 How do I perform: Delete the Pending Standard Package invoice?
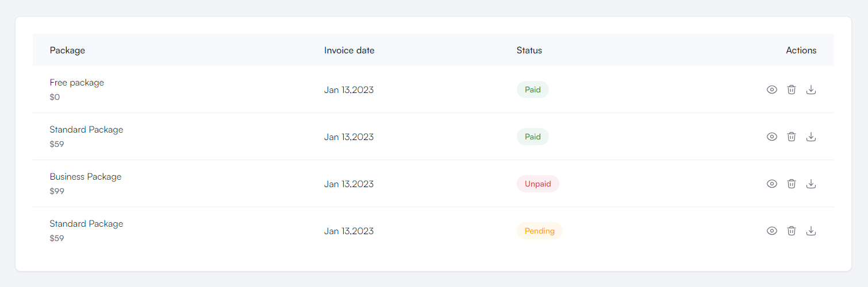pos(792,231)
